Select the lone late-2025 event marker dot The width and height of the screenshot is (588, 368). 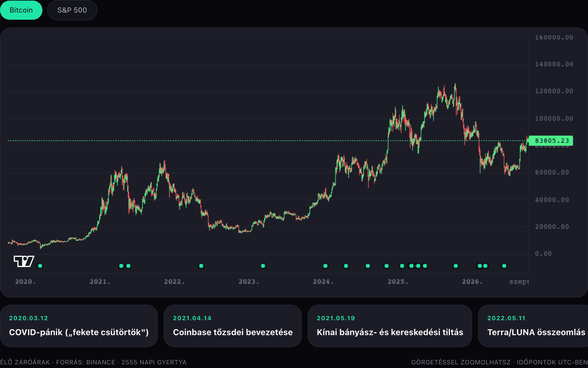[x=456, y=266]
